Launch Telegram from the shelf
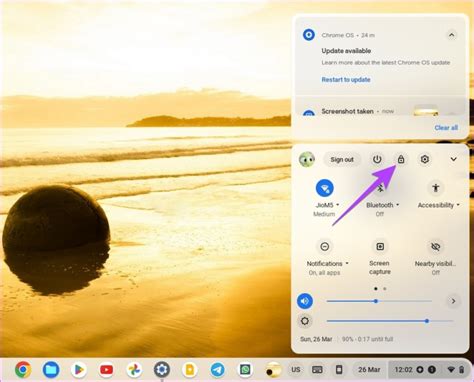 217,369
